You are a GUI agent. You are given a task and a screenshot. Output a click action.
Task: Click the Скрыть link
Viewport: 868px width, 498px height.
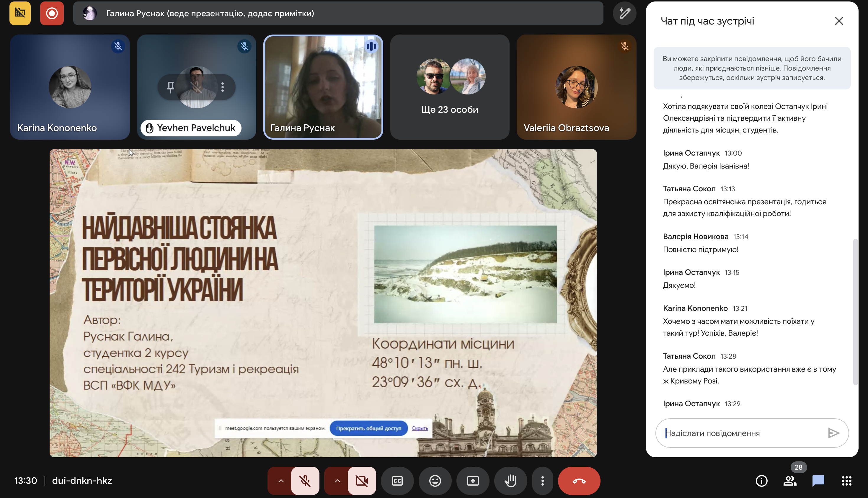[420, 428]
